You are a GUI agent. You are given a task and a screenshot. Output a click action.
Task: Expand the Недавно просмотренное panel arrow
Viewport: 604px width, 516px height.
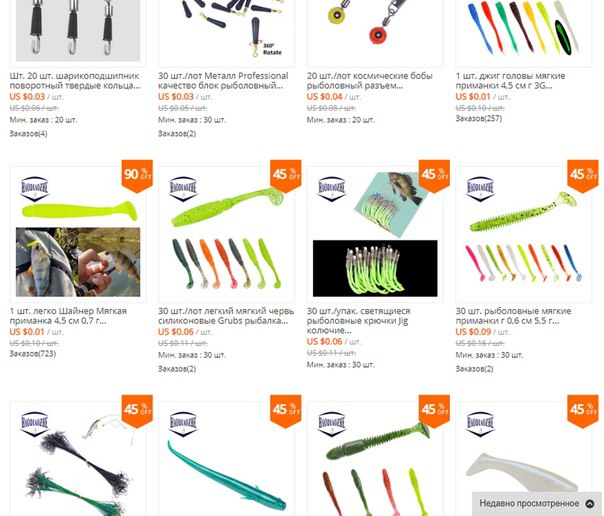[x=590, y=504]
